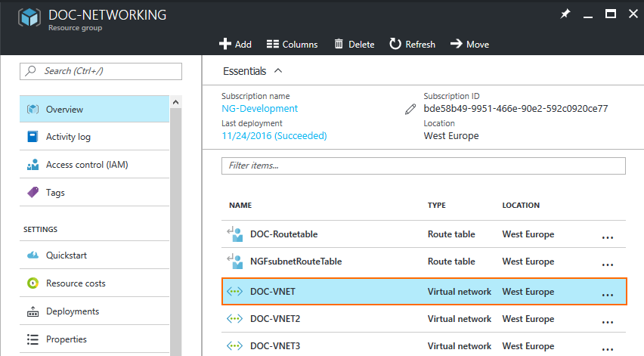Sort by the TYPE column header
Viewport: 644px width, 356px height.
click(437, 206)
